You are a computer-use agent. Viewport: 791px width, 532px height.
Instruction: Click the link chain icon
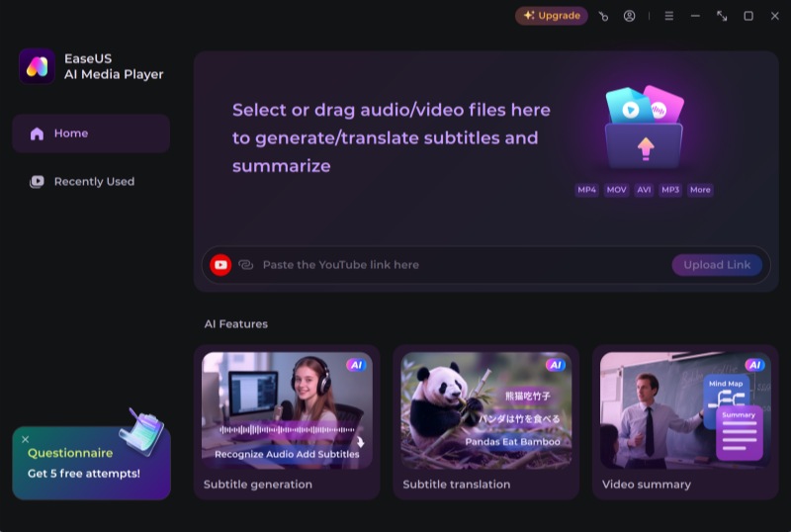pos(245,265)
